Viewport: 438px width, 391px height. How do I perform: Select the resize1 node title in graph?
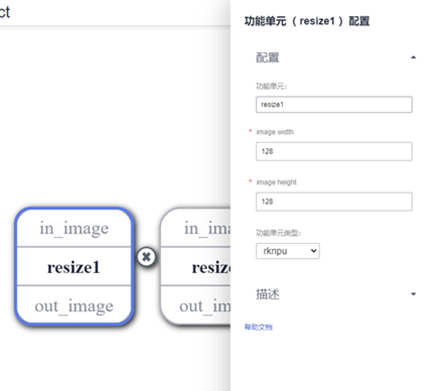tap(74, 267)
